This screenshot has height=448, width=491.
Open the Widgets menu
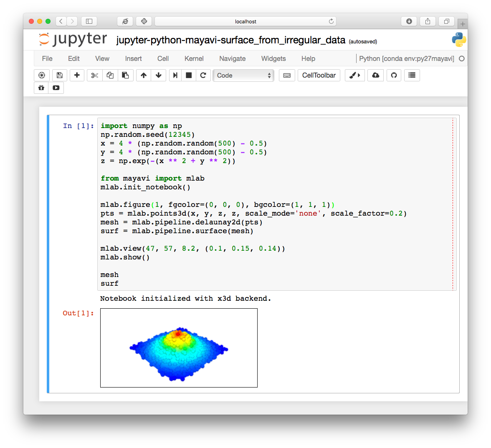coord(273,58)
